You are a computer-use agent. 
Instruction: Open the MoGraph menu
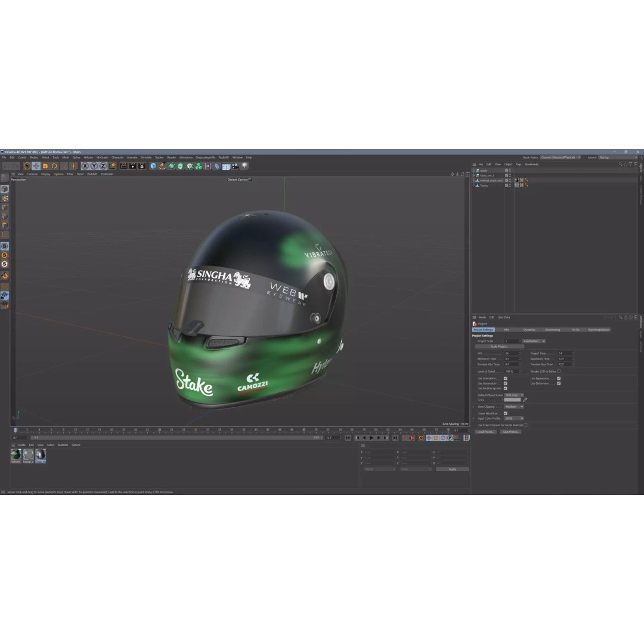tap(102, 157)
